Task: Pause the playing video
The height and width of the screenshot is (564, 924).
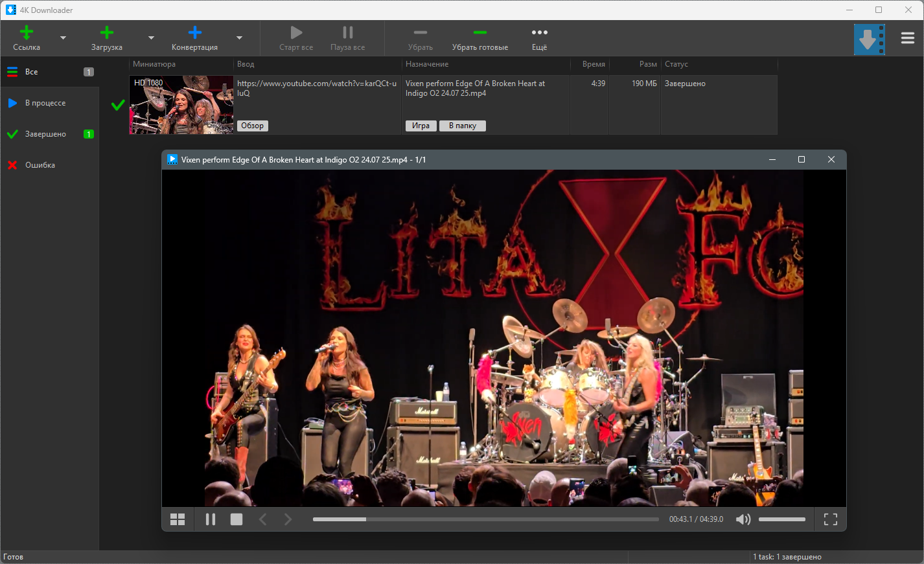Action: click(x=211, y=519)
